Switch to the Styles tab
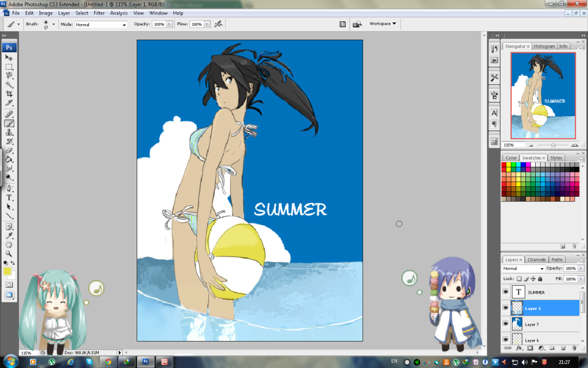This screenshot has height=368, width=588. click(556, 158)
